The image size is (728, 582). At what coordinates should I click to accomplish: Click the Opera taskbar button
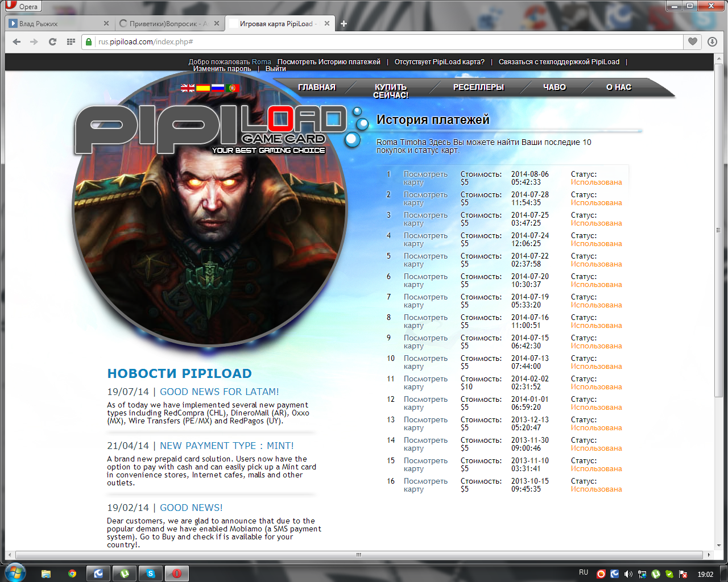tap(177, 573)
